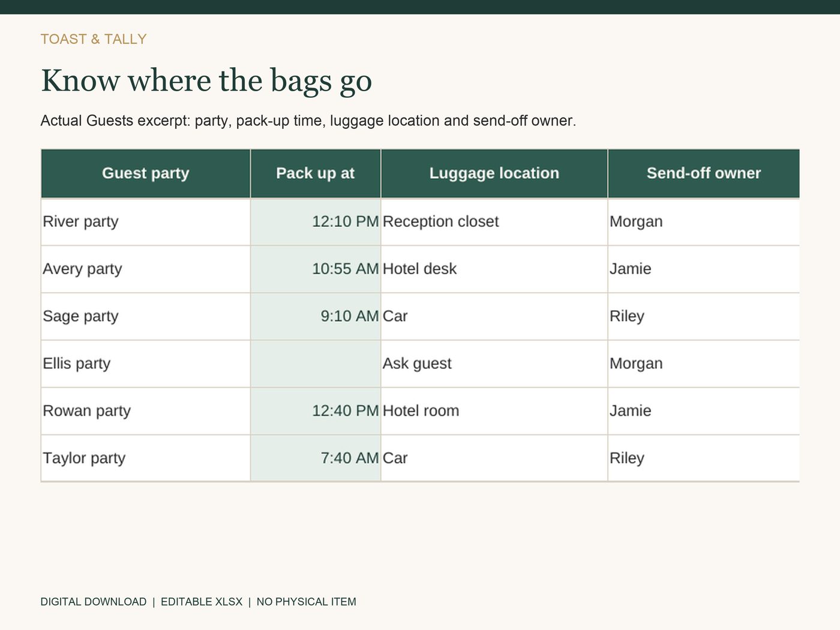This screenshot has width=840, height=630.
Task: Click the 'TOAST & TALLY' brand label
Action: coord(94,40)
